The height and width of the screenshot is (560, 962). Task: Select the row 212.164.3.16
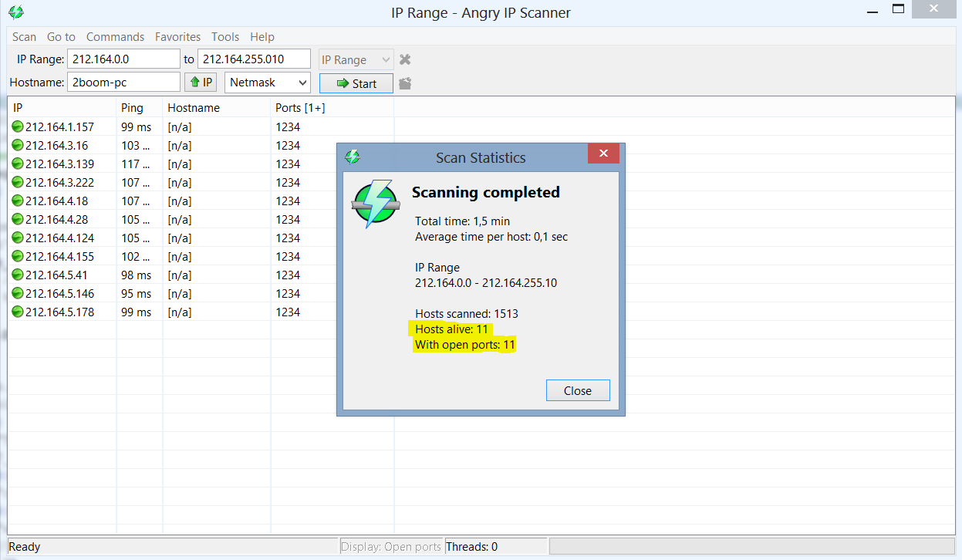point(201,145)
